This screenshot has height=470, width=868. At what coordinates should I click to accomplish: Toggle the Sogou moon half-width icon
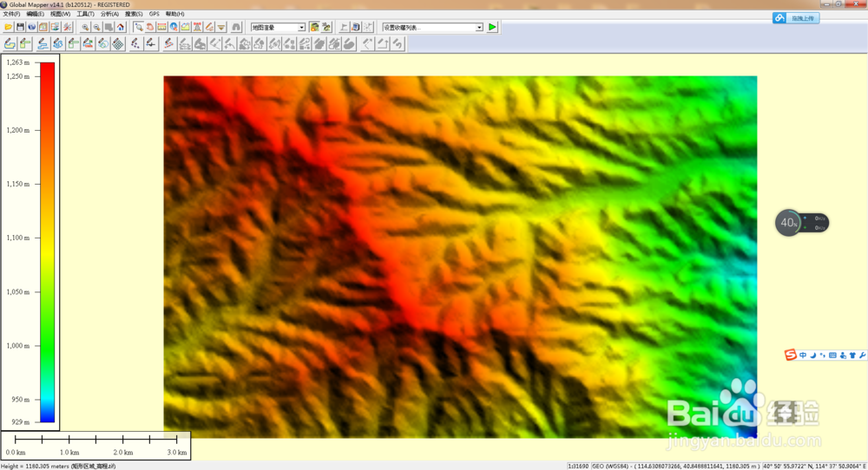[x=813, y=355]
